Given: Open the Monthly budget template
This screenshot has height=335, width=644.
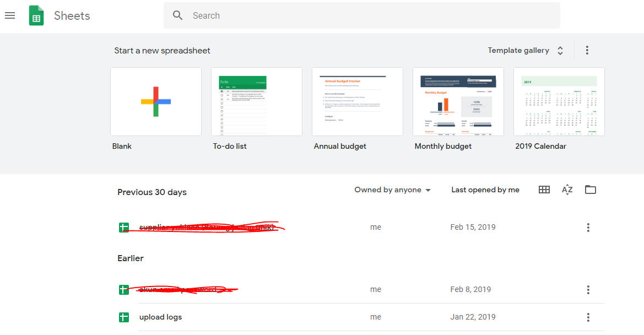Looking at the screenshot, I should 458,101.
